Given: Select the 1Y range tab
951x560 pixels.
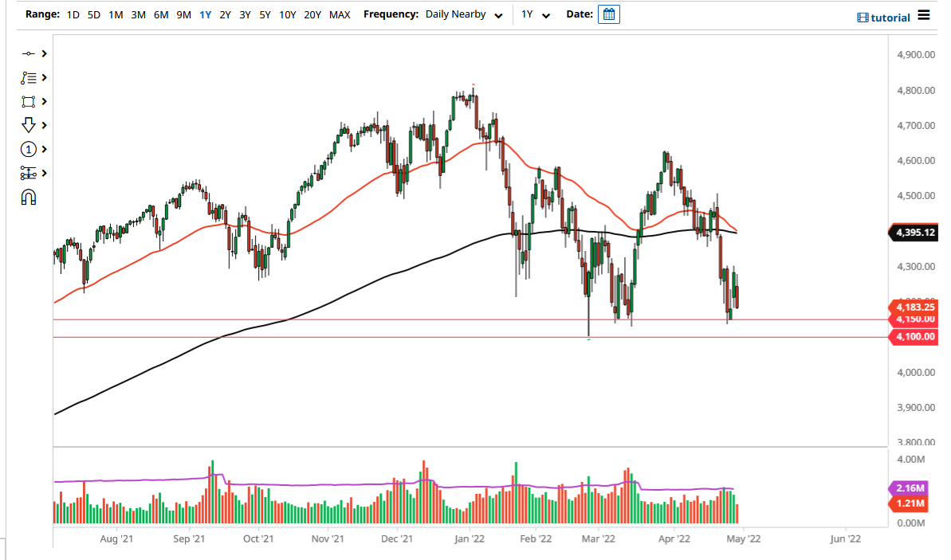Looking at the screenshot, I should click(x=206, y=14).
